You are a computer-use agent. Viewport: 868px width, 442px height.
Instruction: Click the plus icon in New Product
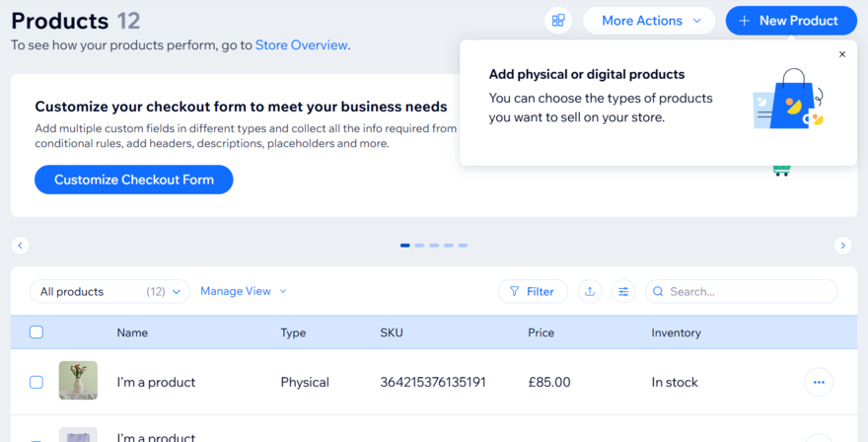coord(745,21)
